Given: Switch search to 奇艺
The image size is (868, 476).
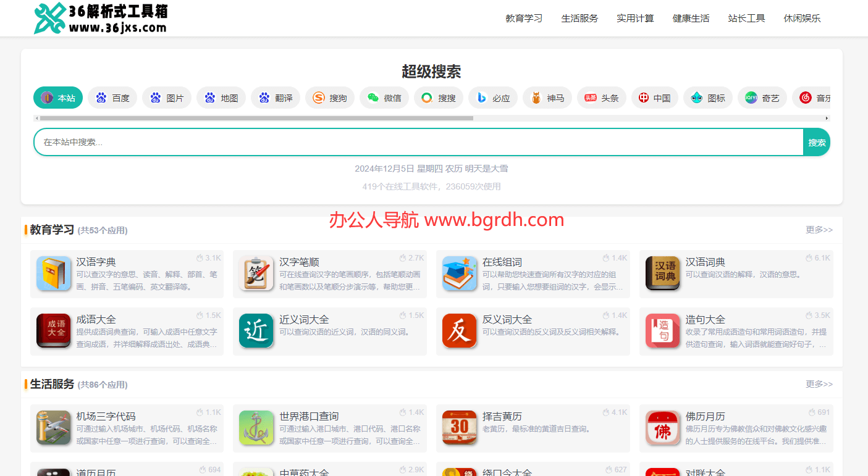Looking at the screenshot, I should [x=762, y=98].
